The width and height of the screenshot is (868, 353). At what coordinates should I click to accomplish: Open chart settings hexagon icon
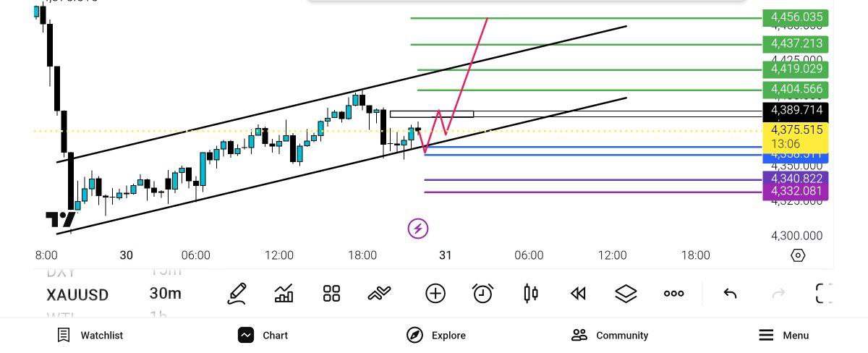[798, 255]
